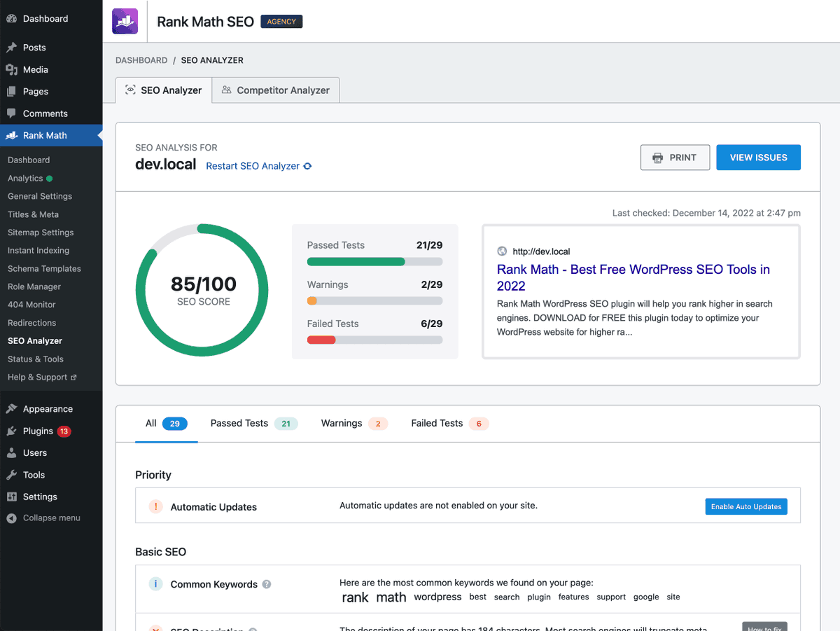Click the Restart SEO Analyzer link
The height and width of the screenshot is (631, 840).
[252, 166]
